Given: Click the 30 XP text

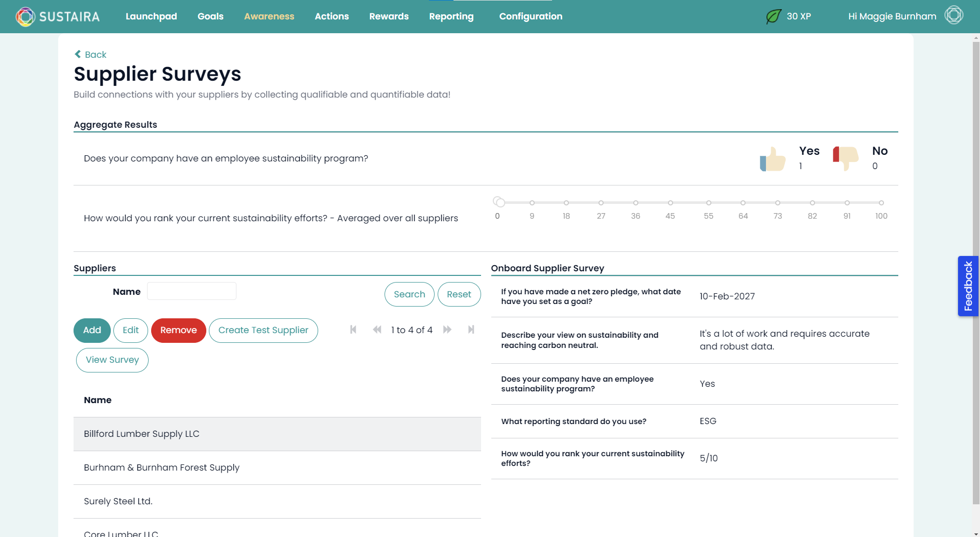Looking at the screenshot, I should 799,16.
